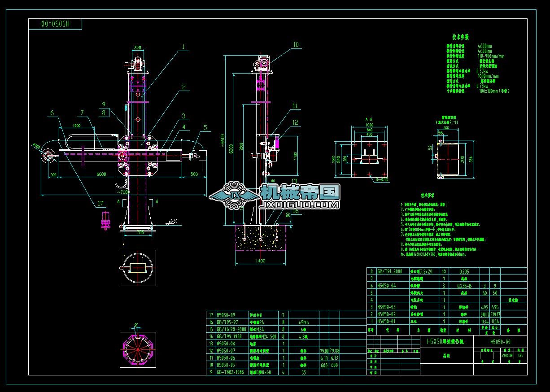Select part code H5050-07
The width and height of the screenshot is (550, 392).
coord(226,350)
